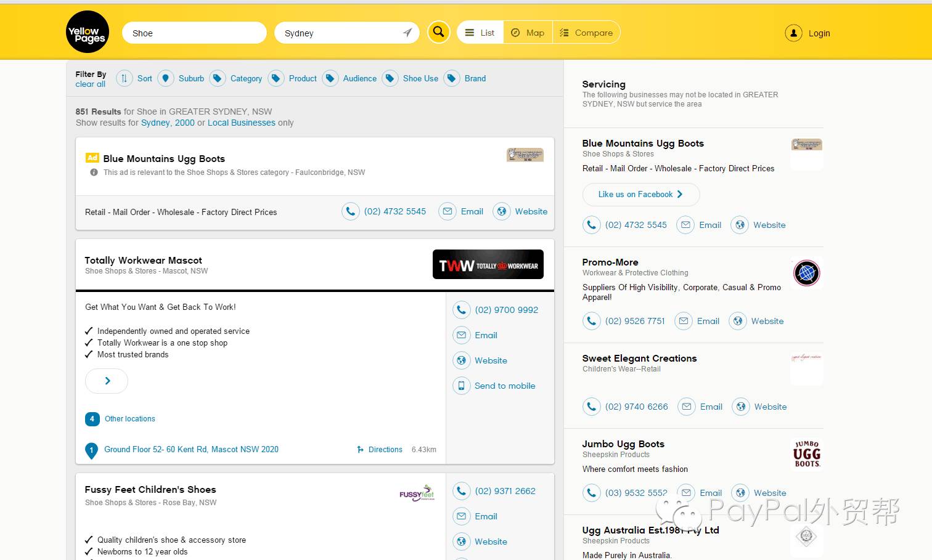The width and height of the screenshot is (932, 560).
Task: Expand Totally Workwear details with chevron button
Action: pyautogui.click(x=107, y=381)
